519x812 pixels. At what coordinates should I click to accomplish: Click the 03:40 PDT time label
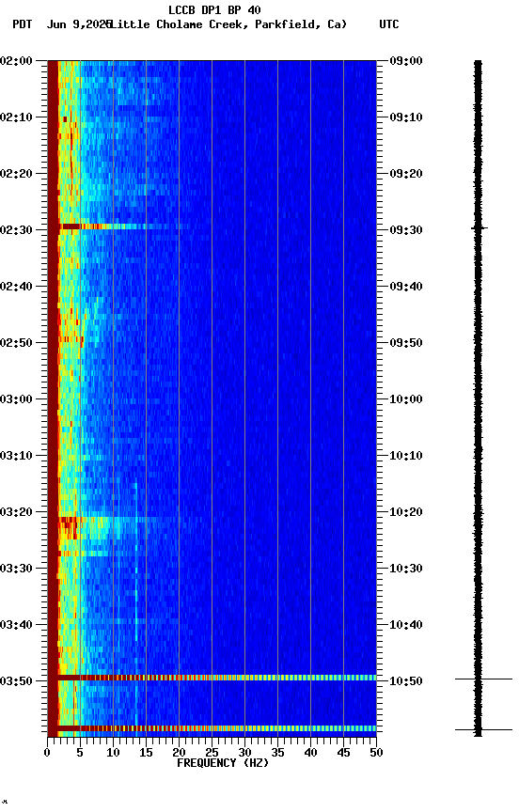(16, 625)
